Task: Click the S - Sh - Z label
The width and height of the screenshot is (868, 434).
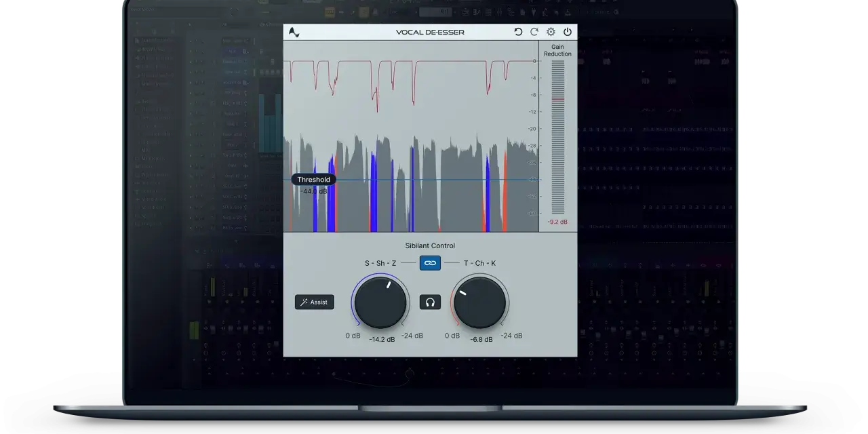Action: point(380,263)
